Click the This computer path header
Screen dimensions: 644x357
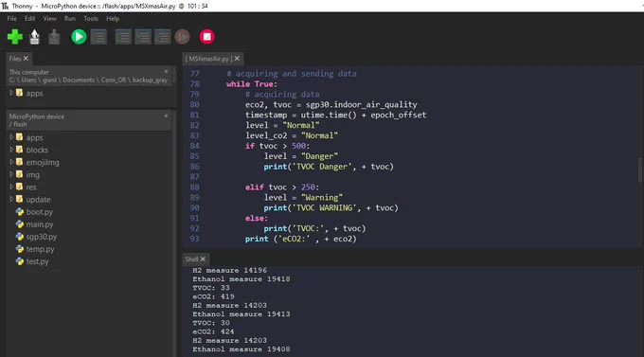click(88, 76)
